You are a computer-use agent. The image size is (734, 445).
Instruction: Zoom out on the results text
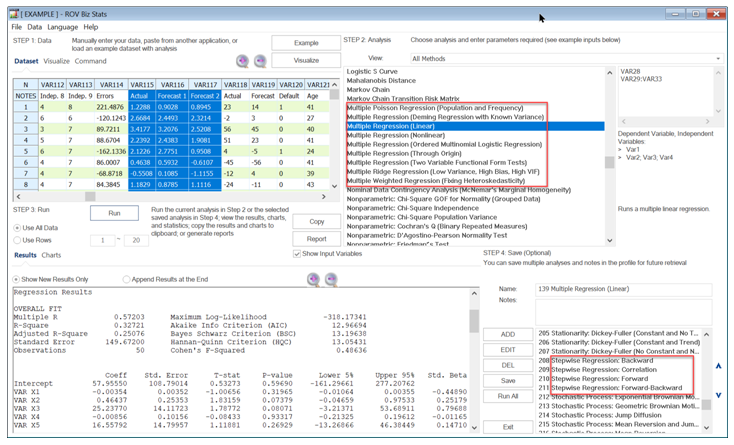(x=331, y=279)
